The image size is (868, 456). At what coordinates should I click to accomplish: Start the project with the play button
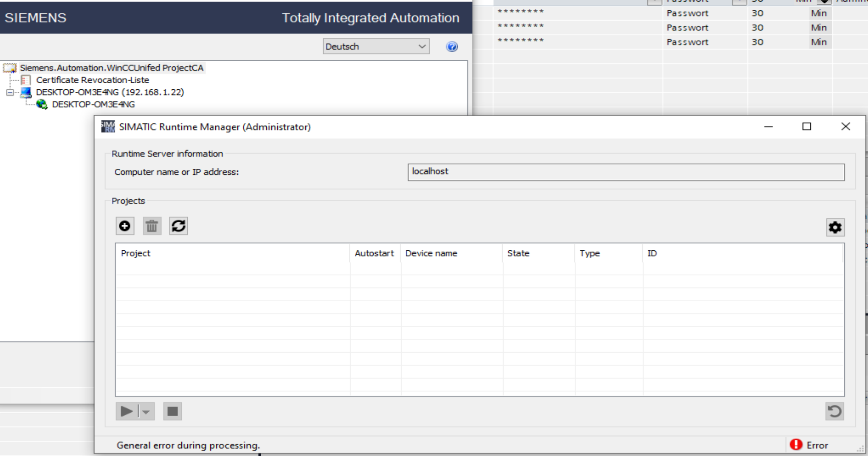(x=127, y=411)
